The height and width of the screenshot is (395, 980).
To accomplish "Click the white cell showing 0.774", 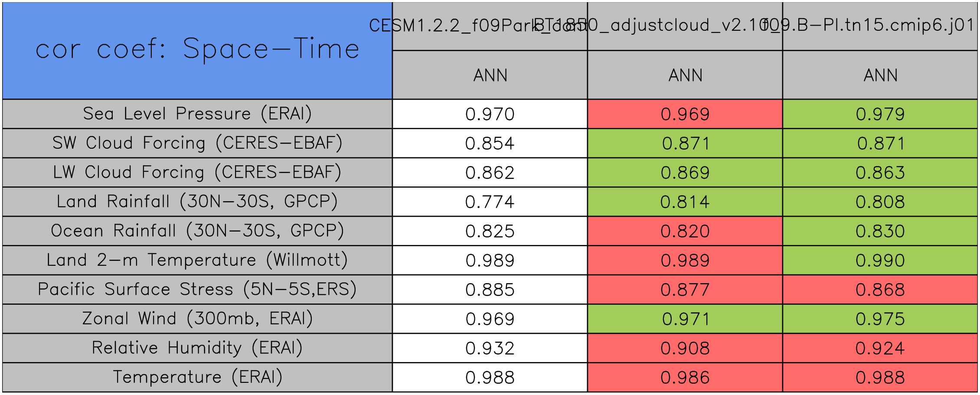I will pos(490,202).
